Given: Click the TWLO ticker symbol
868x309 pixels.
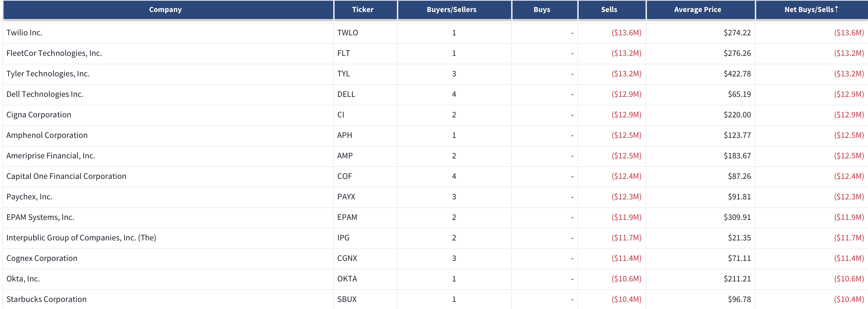Looking at the screenshot, I should (x=348, y=33).
